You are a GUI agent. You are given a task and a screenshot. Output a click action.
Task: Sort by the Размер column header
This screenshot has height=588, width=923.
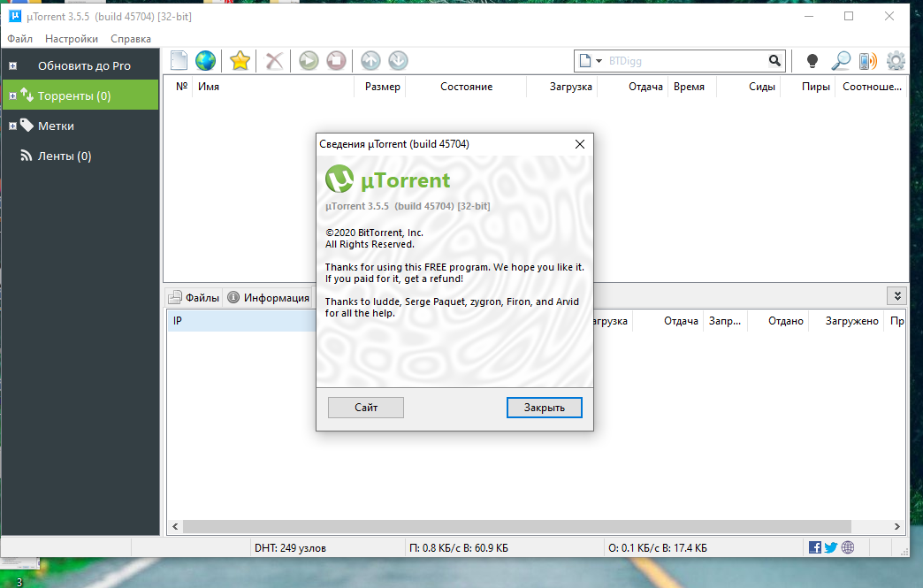380,87
